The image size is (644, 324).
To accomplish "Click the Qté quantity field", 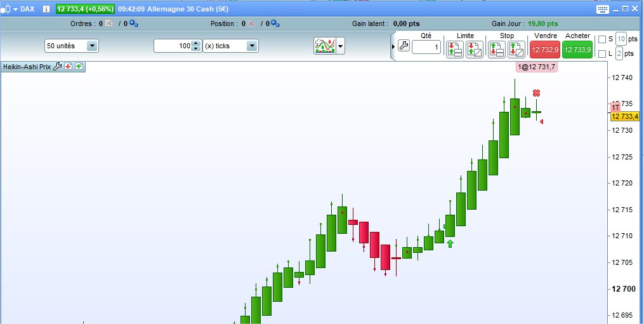I will pos(426,47).
